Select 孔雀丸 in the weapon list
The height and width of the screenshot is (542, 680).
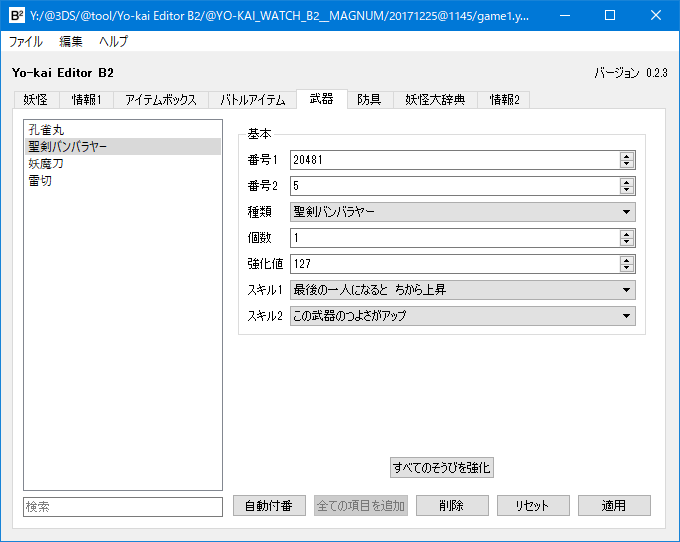click(123, 130)
